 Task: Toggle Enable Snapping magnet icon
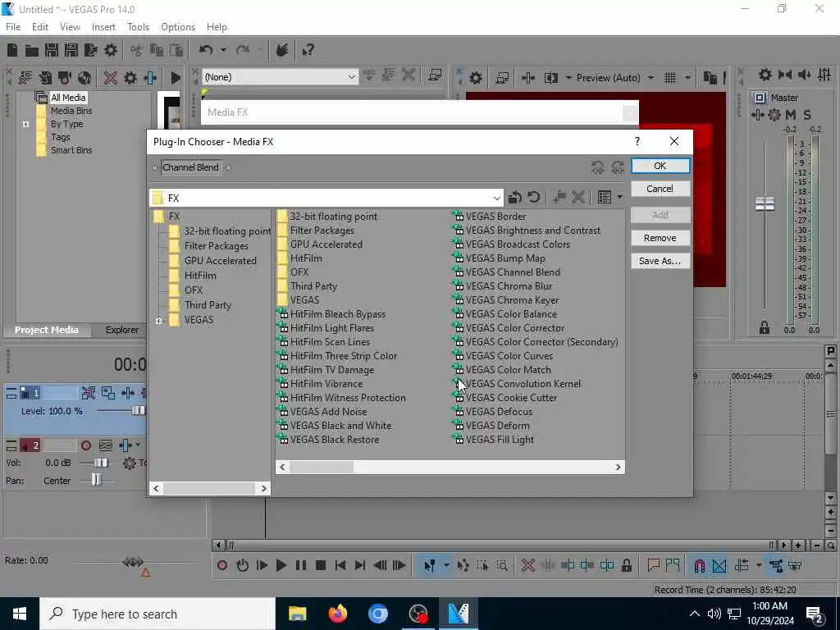coord(699,565)
